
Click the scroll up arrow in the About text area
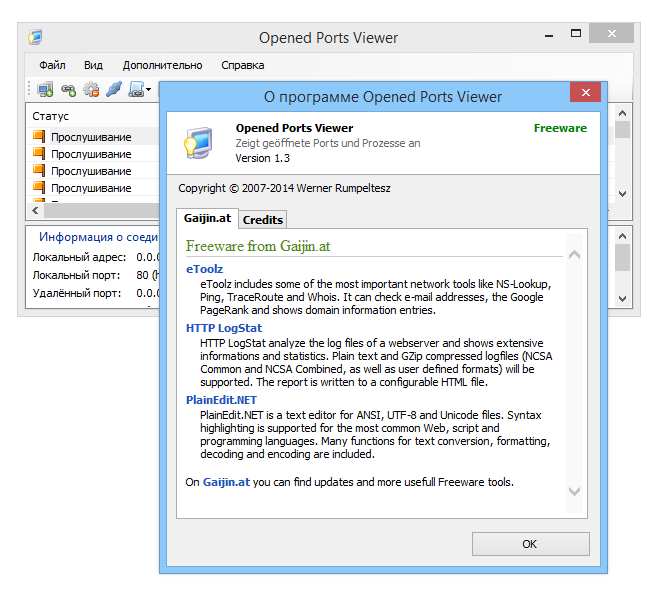pyautogui.click(x=574, y=255)
